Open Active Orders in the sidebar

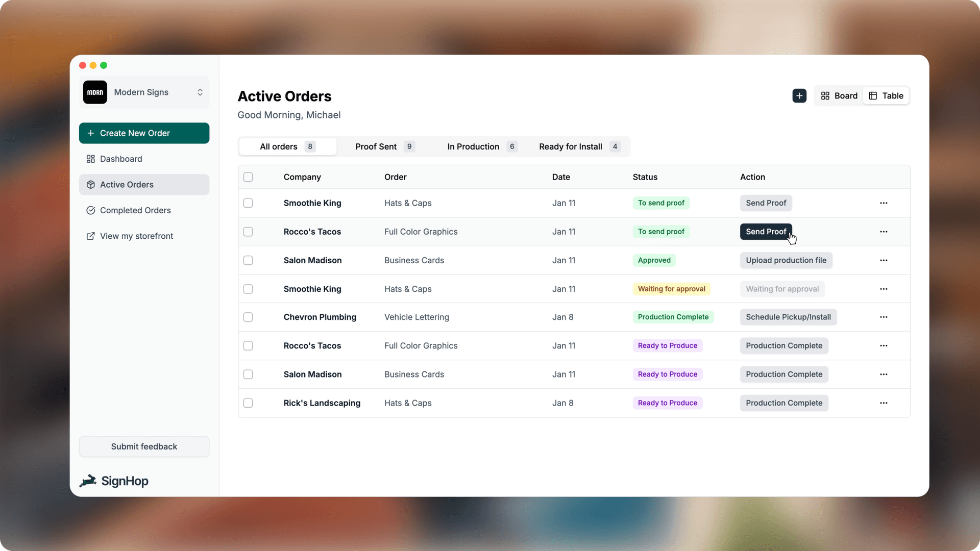coord(144,185)
